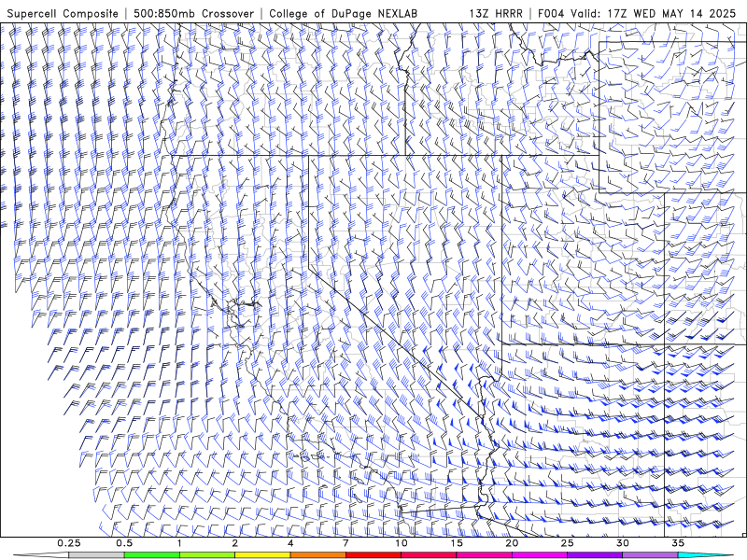This screenshot has width=747, height=560.
Task: Click the 'Supercell Composite' title text
Action: point(63,14)
